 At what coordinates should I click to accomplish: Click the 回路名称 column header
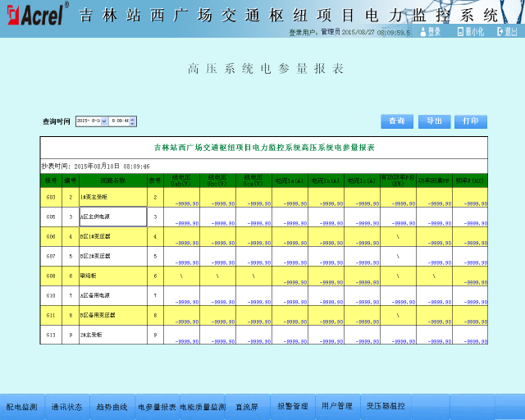coord(112,180)
